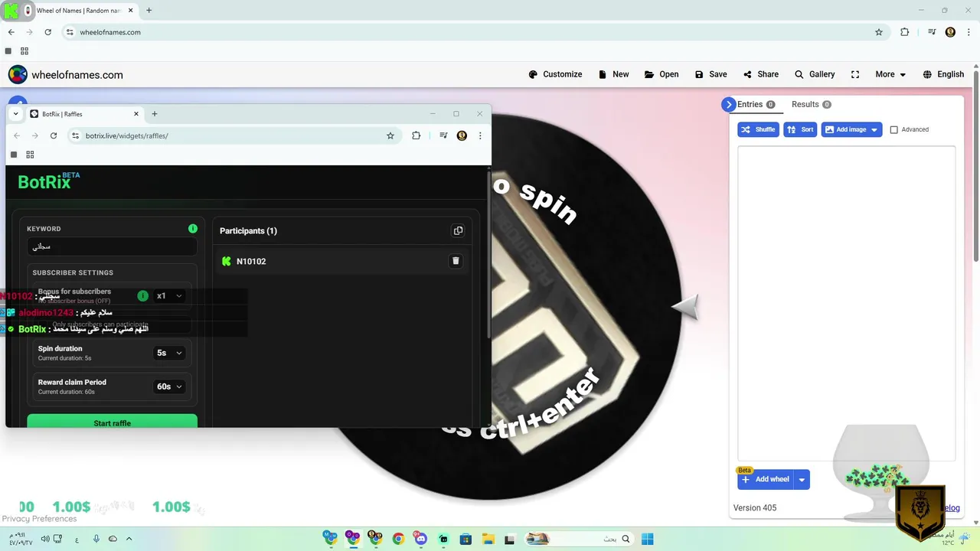
Task: Reload the wheelofnames page
Action: pos(47,32)
